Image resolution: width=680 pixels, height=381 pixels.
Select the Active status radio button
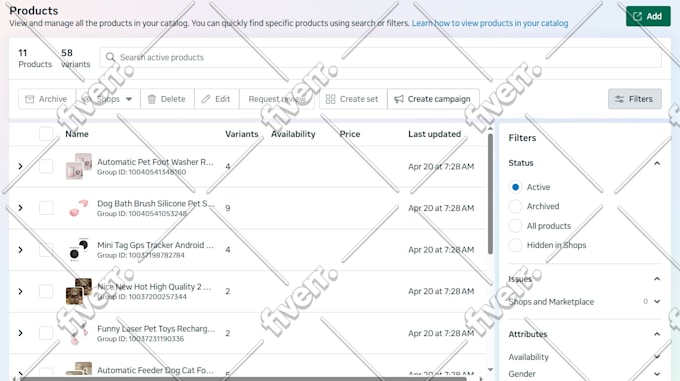pos(515,187)
